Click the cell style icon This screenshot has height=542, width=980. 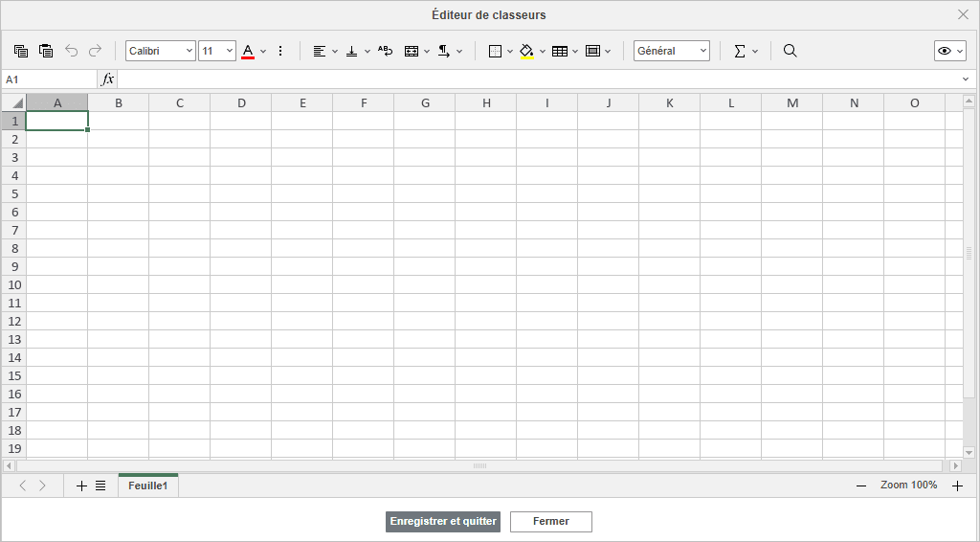pyautogui.click(x=592, y=52)
